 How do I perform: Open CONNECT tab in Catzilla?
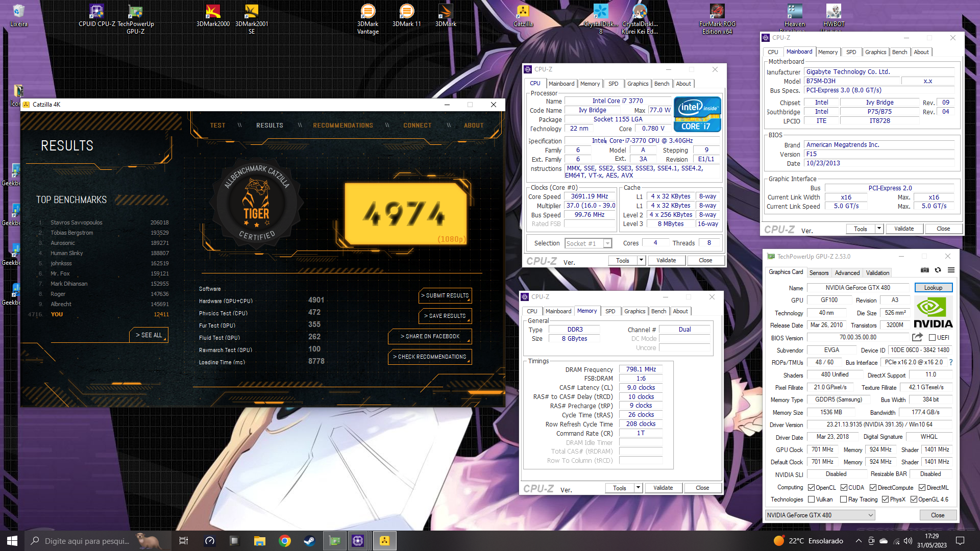417,126
